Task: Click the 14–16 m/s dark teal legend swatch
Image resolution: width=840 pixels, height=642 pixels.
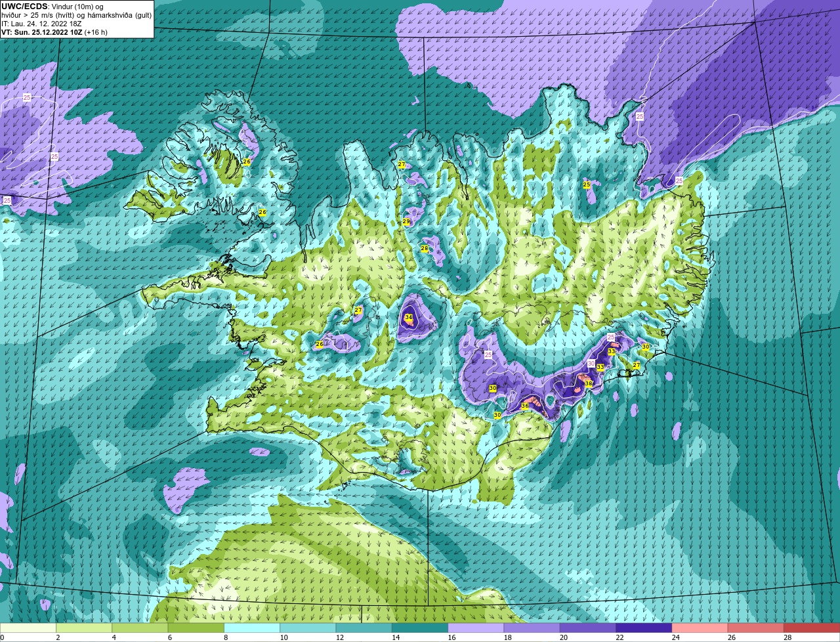Action: (x=420, y=628)
